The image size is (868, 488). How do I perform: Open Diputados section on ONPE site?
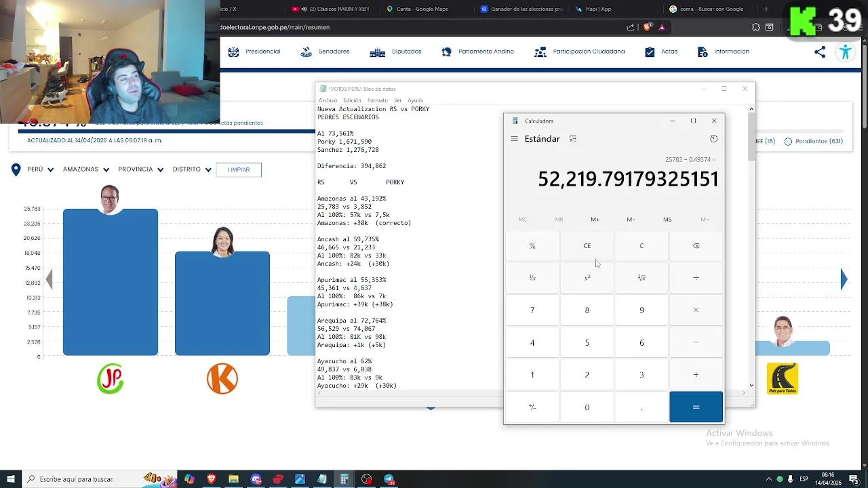tap(395, 52)
